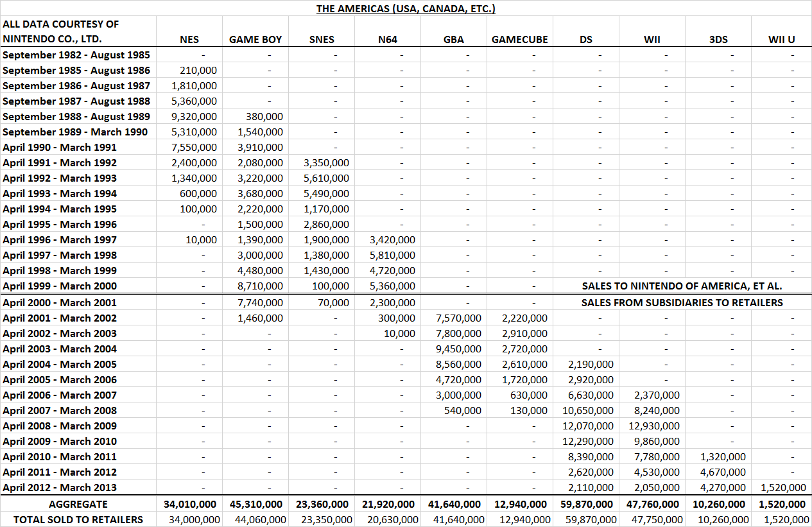Select the GBA column header
Screen dimensions: 812x527
coord(454,39)
